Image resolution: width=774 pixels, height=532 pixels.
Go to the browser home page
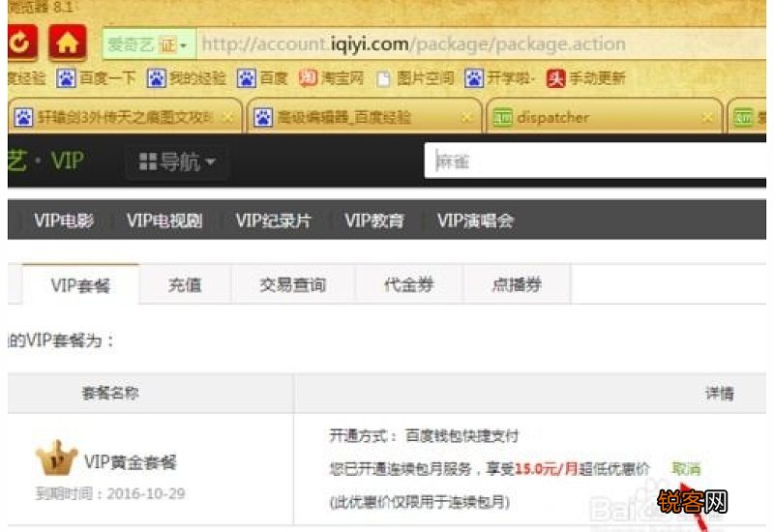68,43
